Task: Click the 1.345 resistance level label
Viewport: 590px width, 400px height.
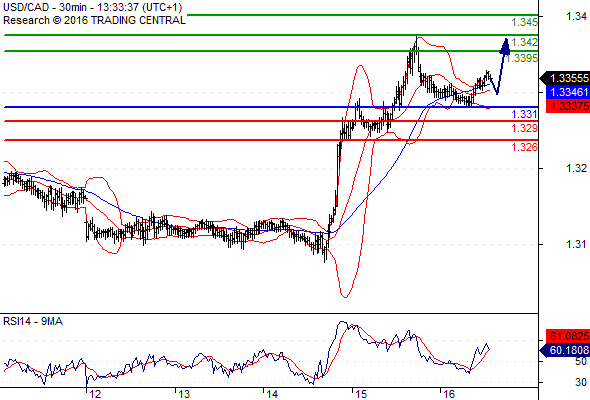Action: [525, 22]
